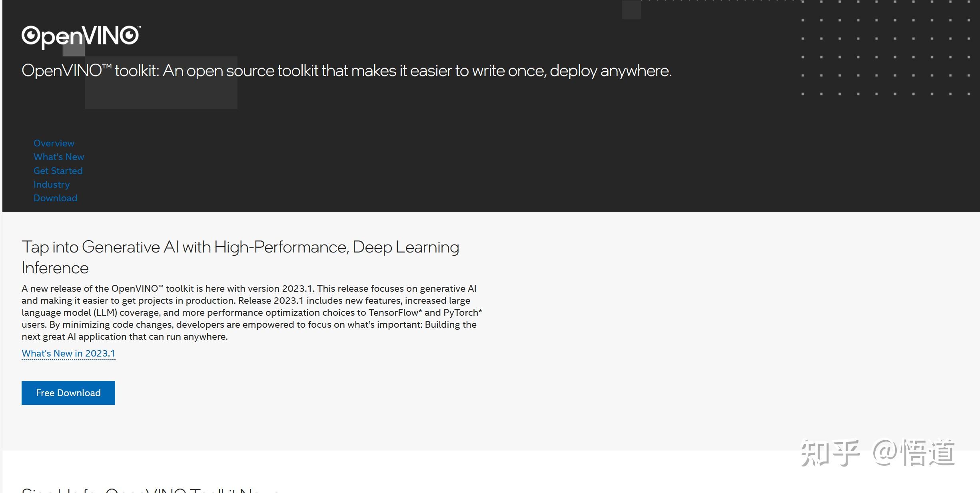Toggle the Get Started section visibility

58,170
